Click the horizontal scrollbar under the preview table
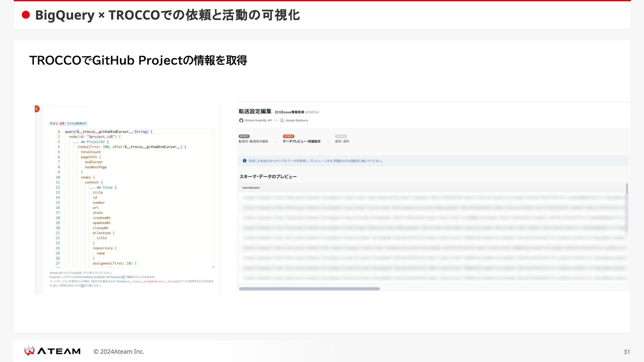 [309, 289]
